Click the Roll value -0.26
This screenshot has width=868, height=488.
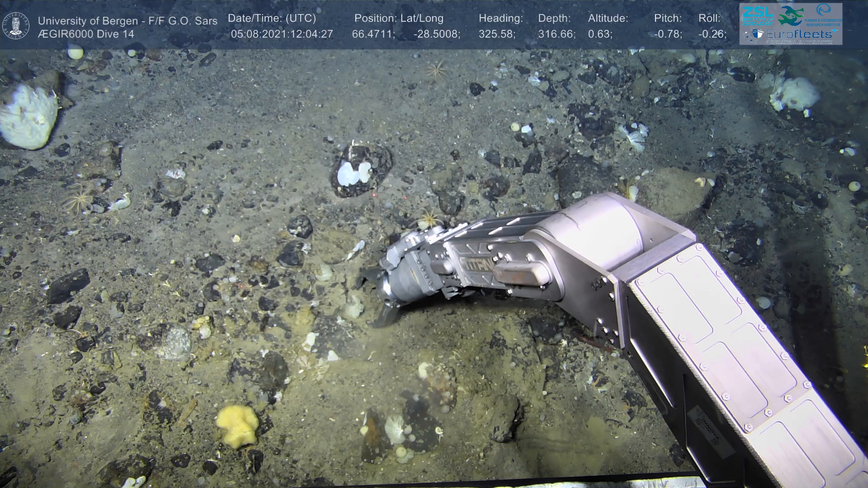click(712, 34)
